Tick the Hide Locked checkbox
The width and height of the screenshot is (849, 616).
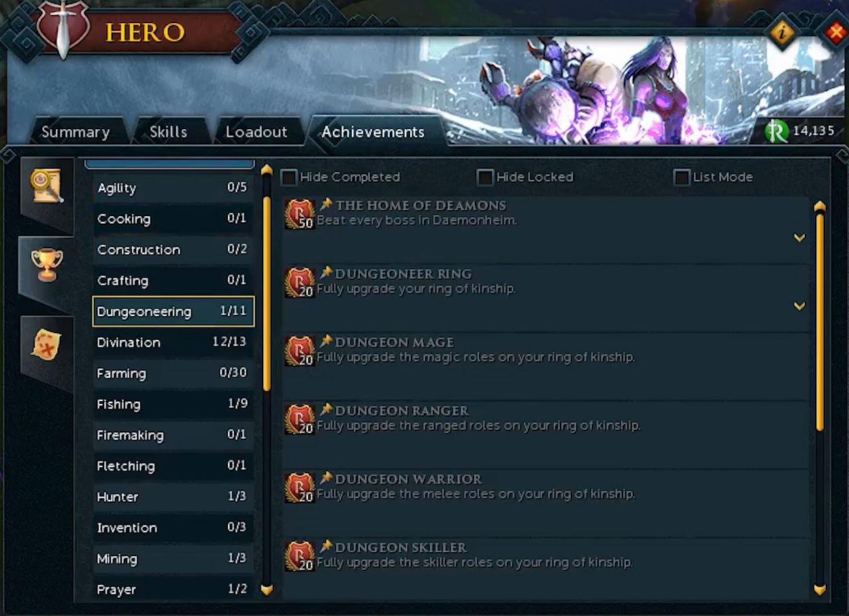[x=485, y=177]
